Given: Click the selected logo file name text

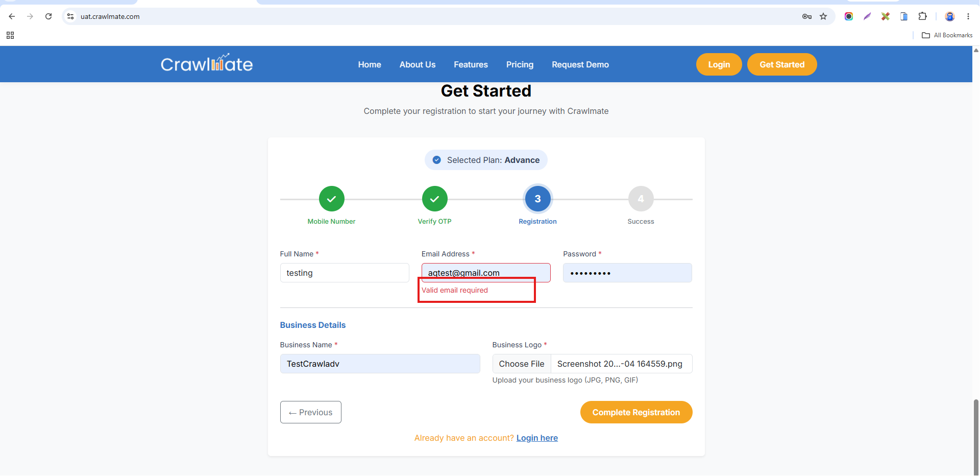Looking at the screenshot, I should click(x=620, y=364).
